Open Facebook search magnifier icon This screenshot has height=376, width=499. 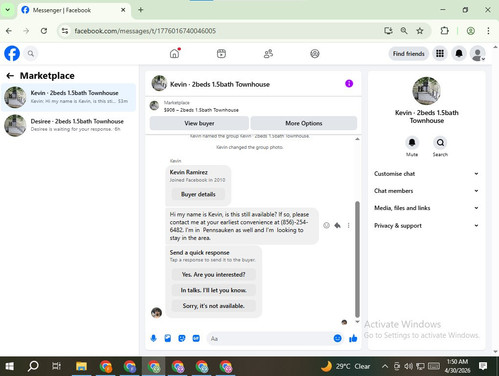31,53
